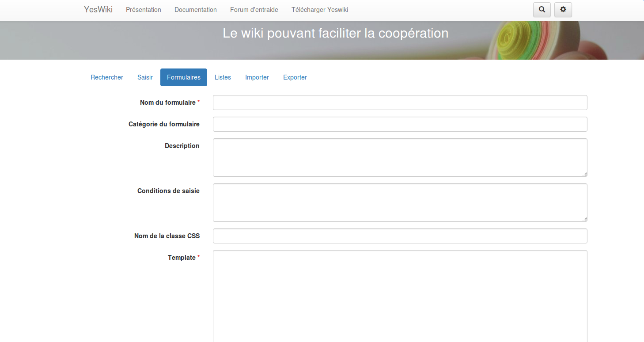Focus the Nom de la classe CSS field
Image resolution: width=644 pixels, height=342 pixels.
point(400,236)
